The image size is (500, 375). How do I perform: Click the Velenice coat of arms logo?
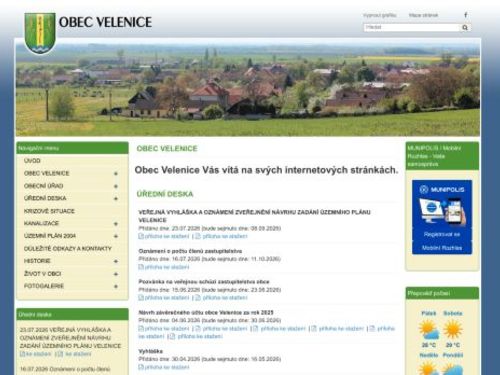[40, 33]
